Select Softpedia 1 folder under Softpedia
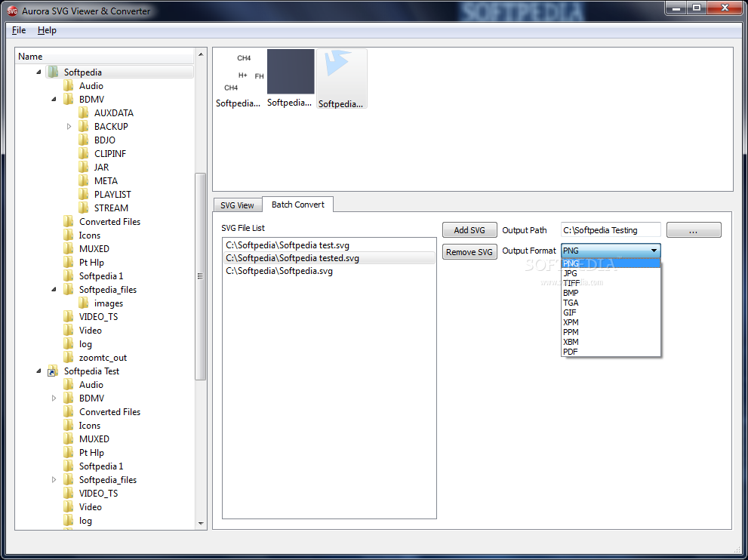This screenshot has height=560, width=748. (x=101, y=276)
